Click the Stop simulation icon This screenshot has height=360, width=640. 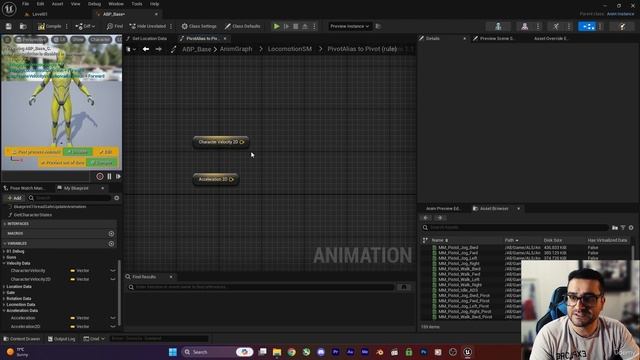tap(296, 26)
